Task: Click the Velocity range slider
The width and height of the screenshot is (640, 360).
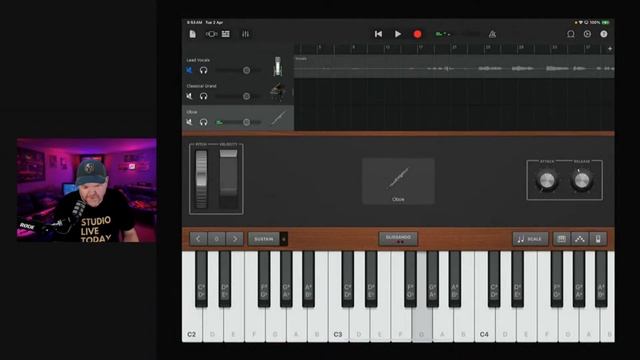Action: coord(228,179)
